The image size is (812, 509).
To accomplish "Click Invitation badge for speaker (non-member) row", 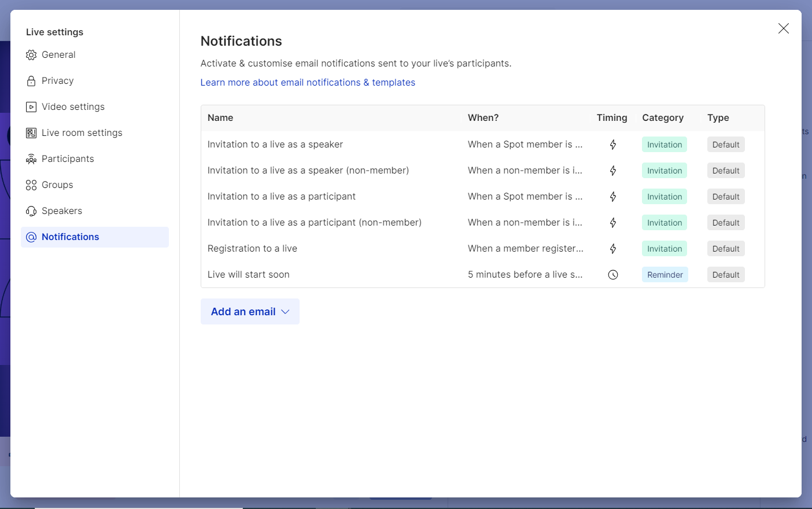I will pyautogui.click(x=665, y=171).
